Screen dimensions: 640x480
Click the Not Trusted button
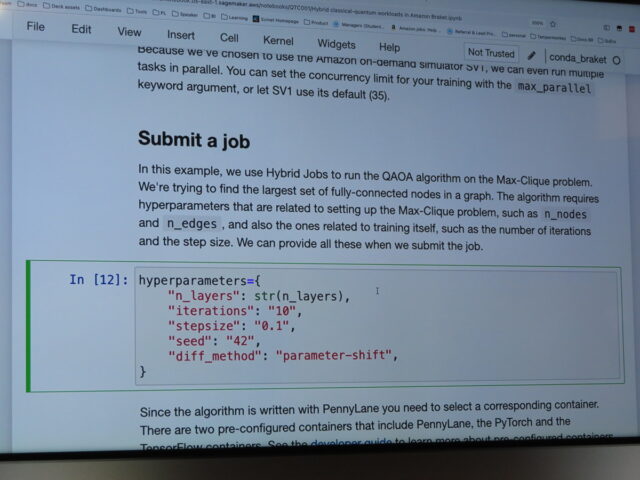click(491, 53)
